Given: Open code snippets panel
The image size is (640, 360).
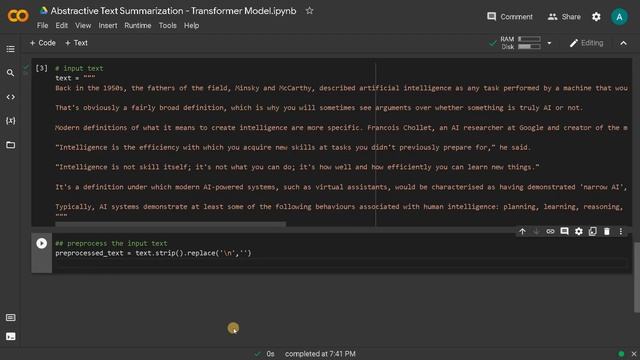Looking at the screenshot, I should coord(11,97).
